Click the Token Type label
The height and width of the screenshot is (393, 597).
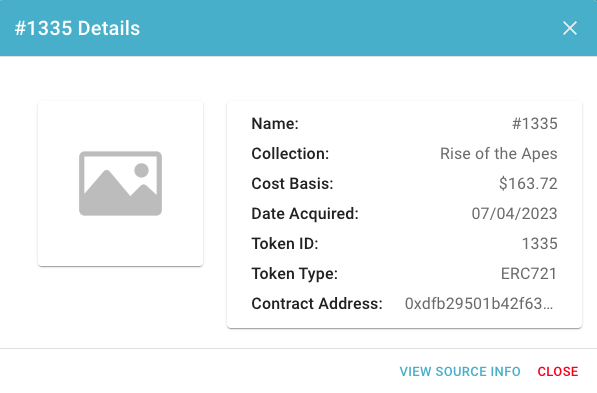(x=295, y=273)
